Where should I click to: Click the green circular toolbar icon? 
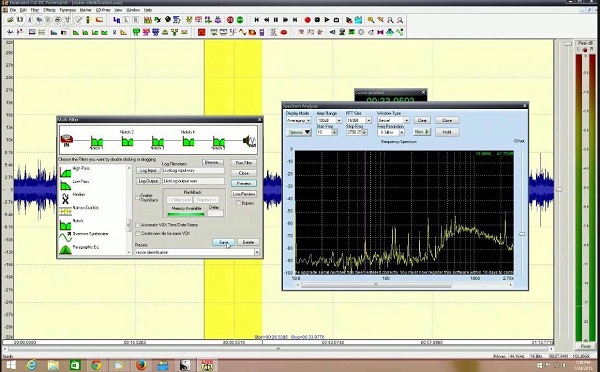240,20
